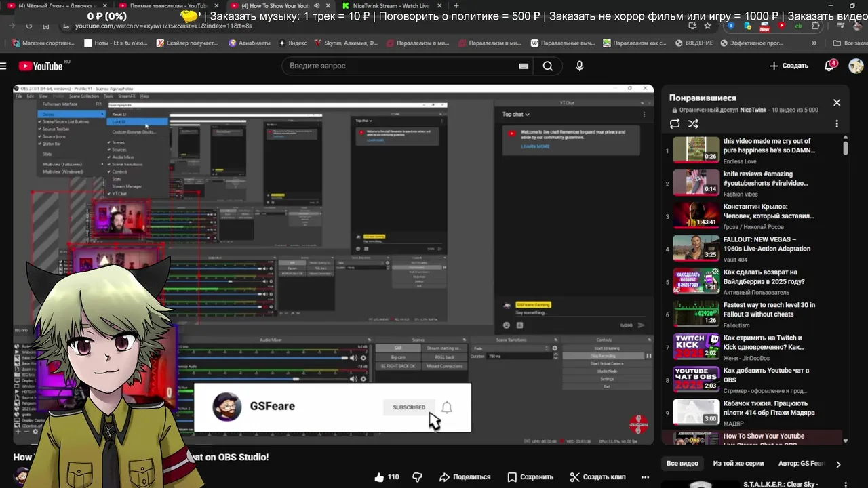
Task: Open the account avatar menu
Action: (856, 66)
